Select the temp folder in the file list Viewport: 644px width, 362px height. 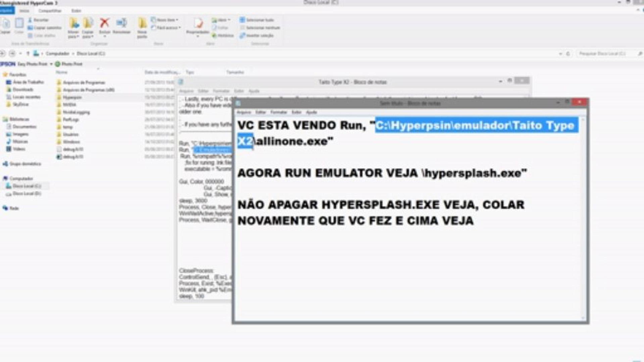[x=65, y=127]
